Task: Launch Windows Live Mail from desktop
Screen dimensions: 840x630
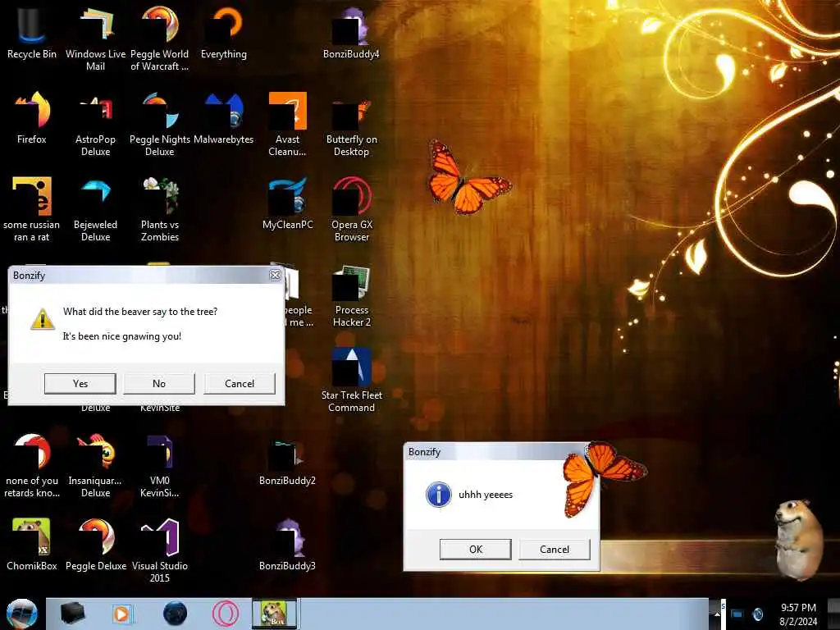Action: tap(95, 39)
